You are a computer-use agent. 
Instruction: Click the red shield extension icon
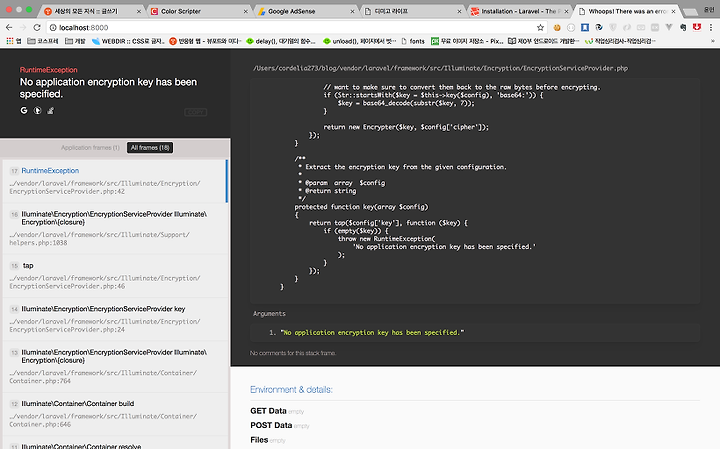click(x=697, y=28)
